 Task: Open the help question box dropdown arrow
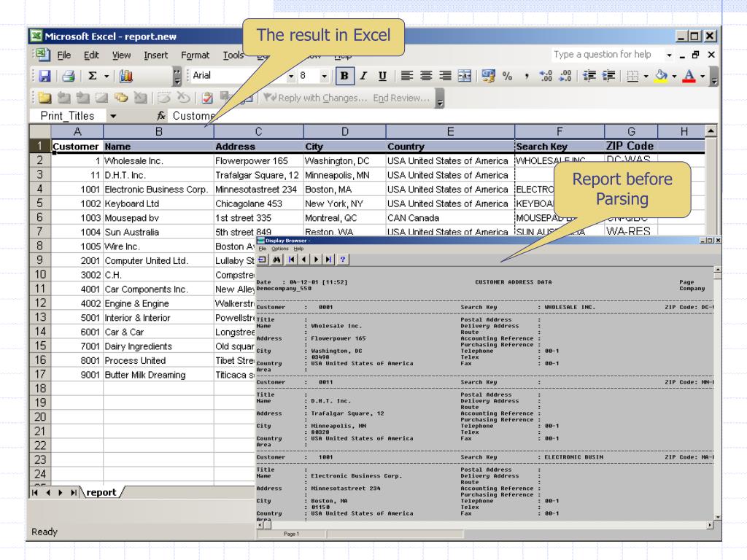[670, 55]
